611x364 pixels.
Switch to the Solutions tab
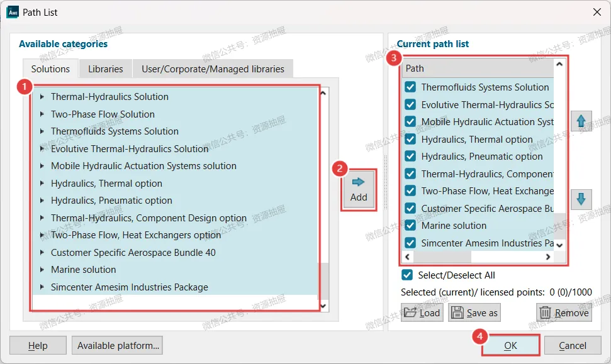50,69
